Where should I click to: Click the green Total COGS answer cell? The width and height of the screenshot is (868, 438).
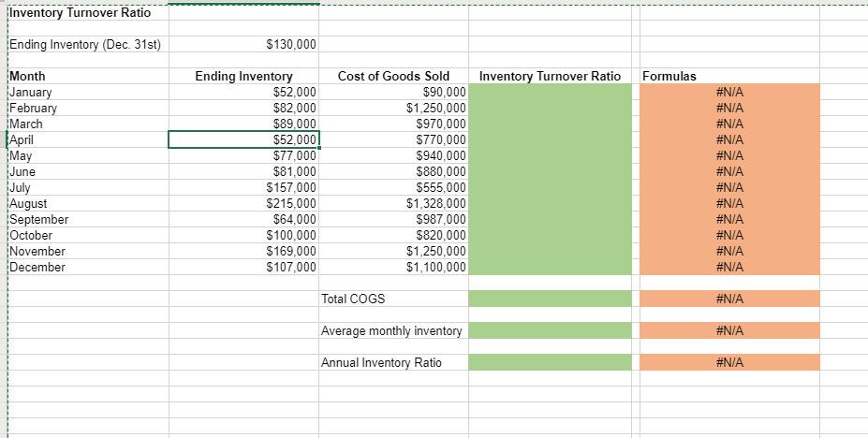550,299
